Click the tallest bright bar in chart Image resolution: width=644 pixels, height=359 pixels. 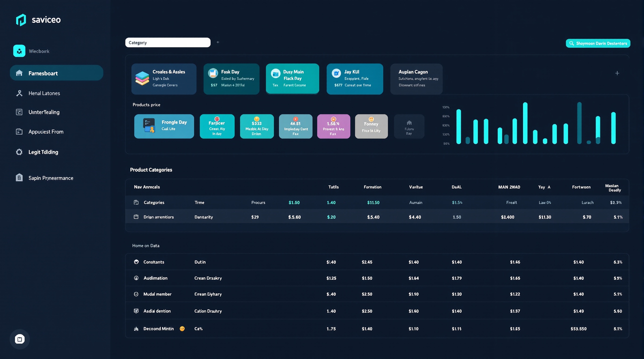coord(525,123)
